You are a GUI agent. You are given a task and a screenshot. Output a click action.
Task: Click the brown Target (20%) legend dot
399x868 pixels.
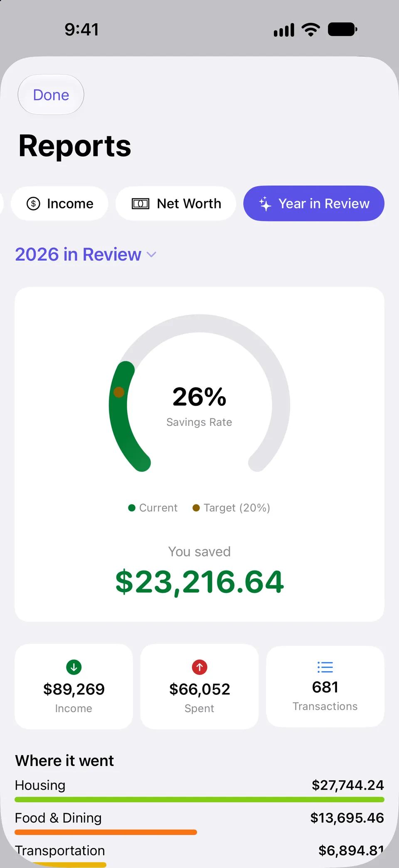[x=196, y=508]
